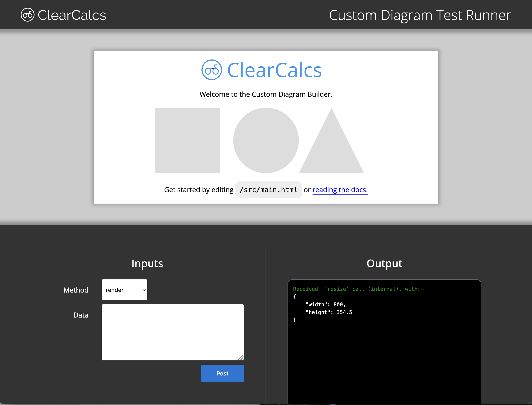The image size is (532, 405).
Task: Select the gray circle shape
Action: click(x=266, y=140)
